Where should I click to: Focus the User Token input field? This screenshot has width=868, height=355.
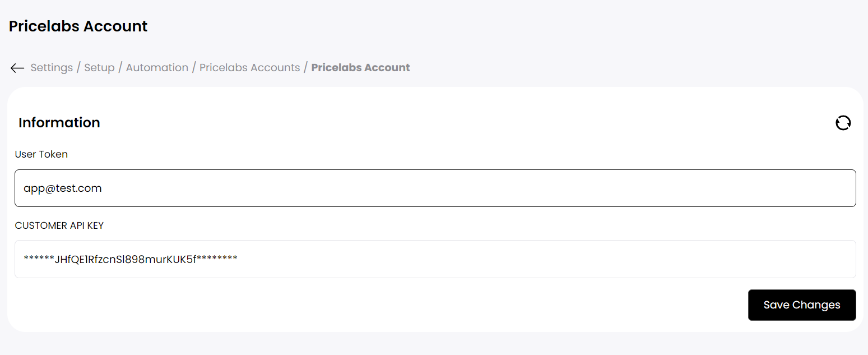tap(435, 188)
